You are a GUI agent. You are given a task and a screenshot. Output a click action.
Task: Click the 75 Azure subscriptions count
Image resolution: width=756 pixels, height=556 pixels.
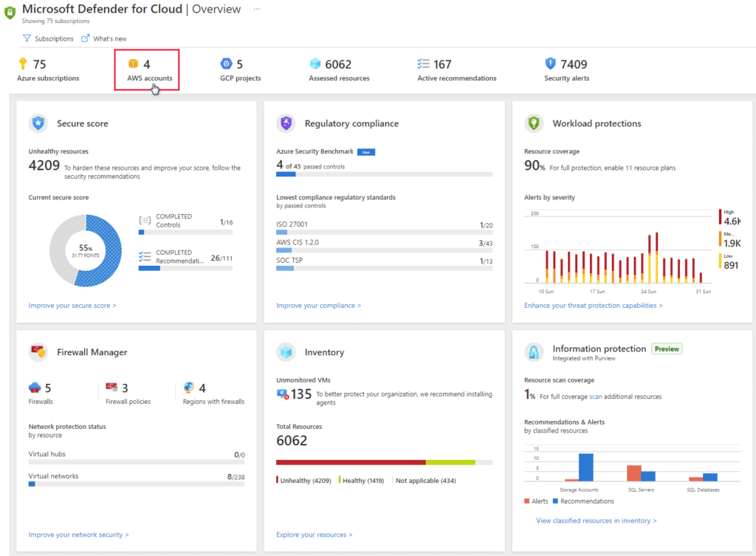point(40,64)
